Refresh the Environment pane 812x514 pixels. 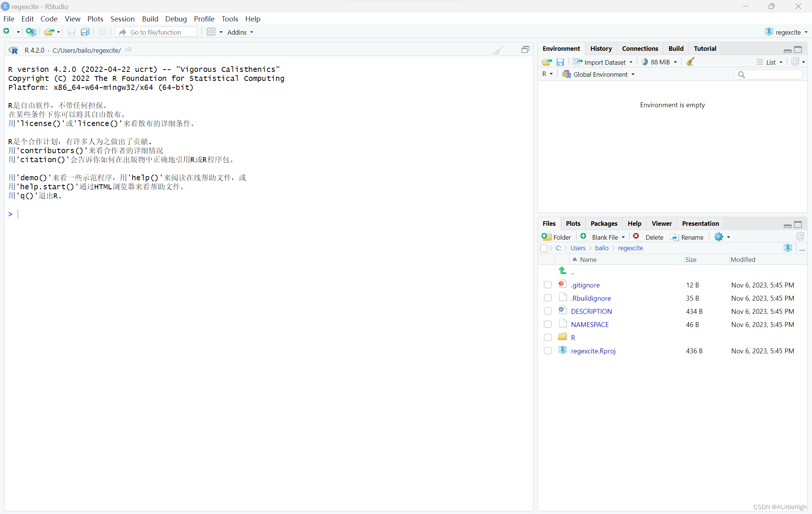click(x=795, y=62)
